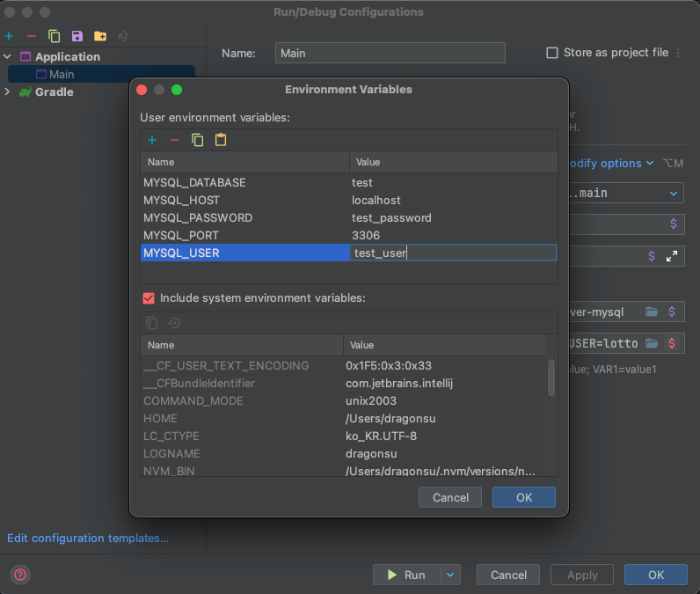
Task: Enable Store as project file checkbox
Action: (552, 53)
